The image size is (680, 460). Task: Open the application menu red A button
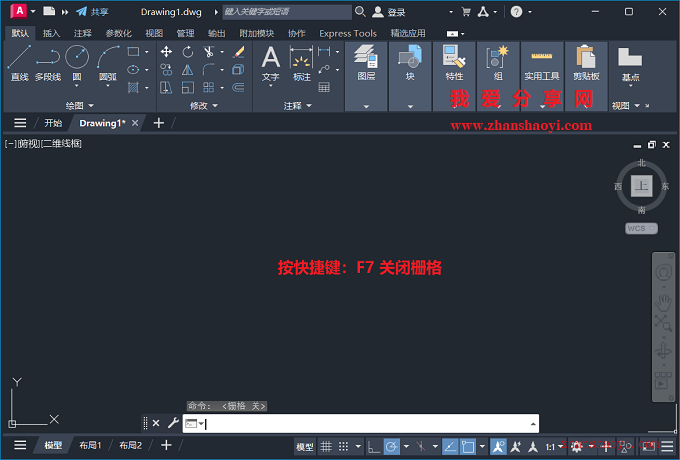click(x=19, y=11)
